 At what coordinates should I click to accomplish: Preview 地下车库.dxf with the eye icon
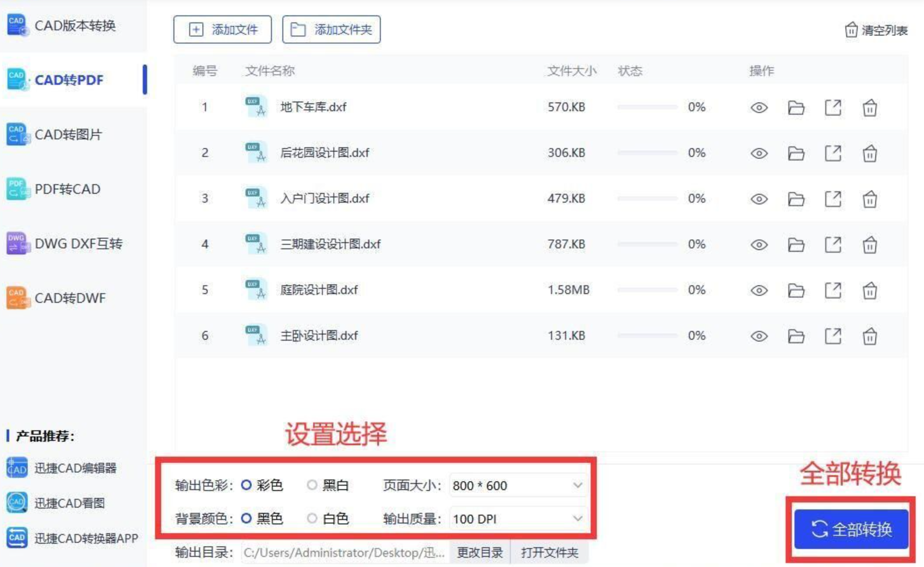click(x=759, y=108)
